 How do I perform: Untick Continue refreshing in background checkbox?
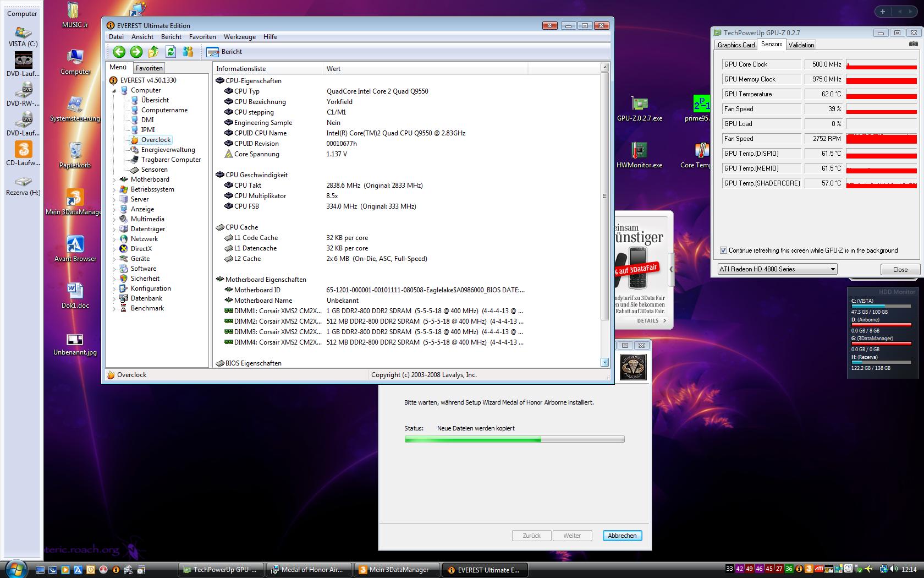point(723,250)
